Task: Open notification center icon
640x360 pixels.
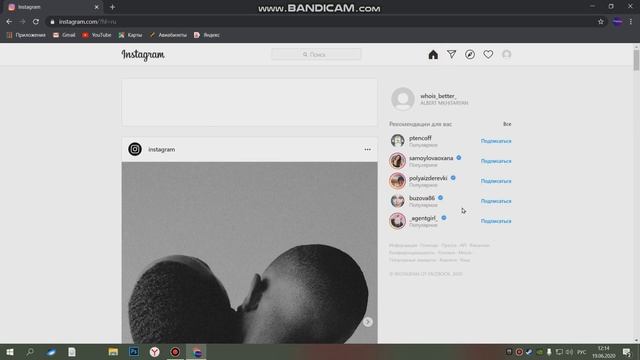Action: (627, 352)
